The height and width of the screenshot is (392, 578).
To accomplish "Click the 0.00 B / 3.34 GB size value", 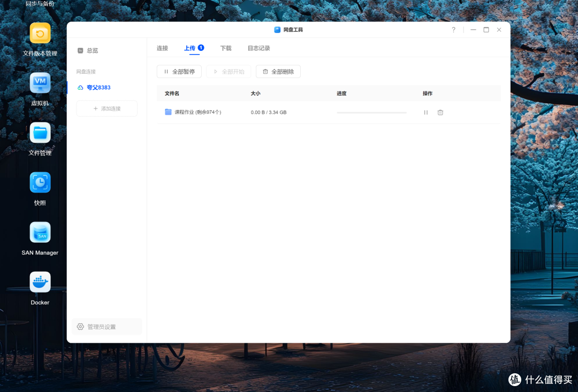I will coord(269,112).
